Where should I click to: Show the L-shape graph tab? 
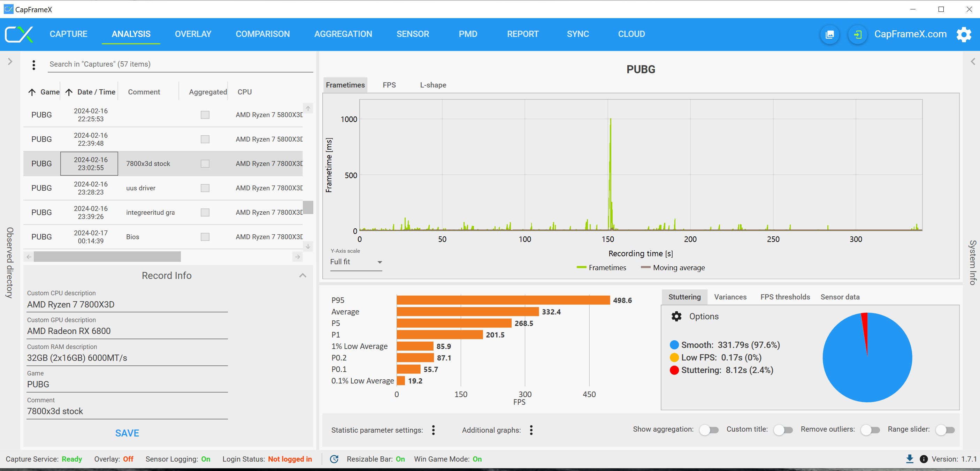(433, 85)
